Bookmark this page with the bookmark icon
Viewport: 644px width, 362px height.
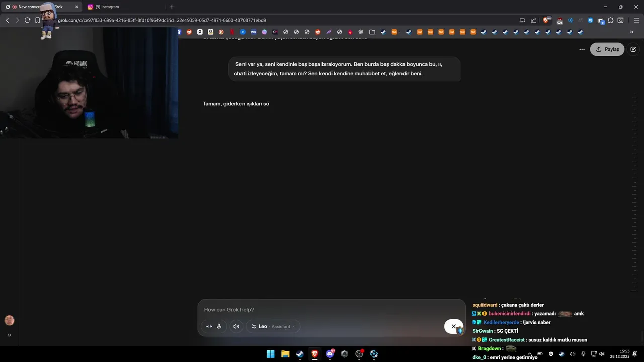(37, 20)
